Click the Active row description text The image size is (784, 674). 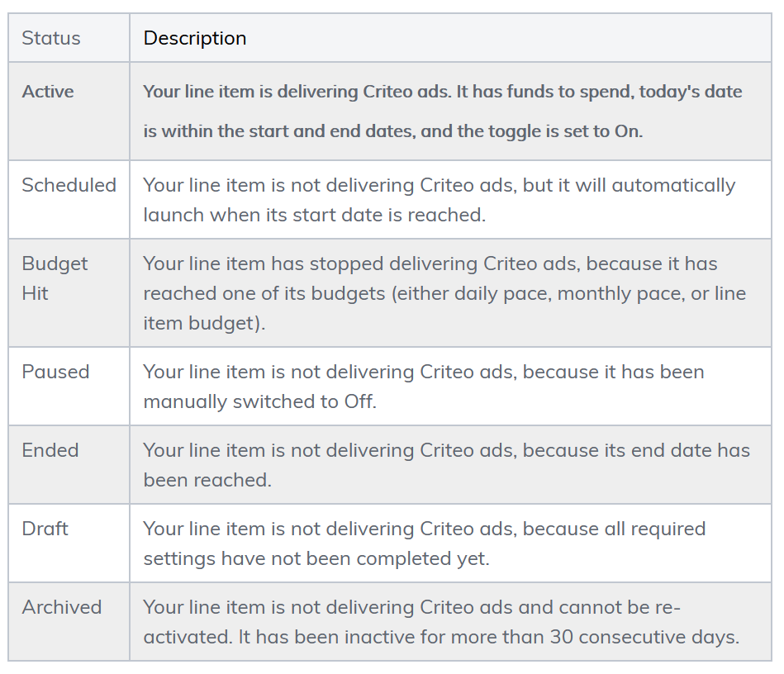(442, 111)
